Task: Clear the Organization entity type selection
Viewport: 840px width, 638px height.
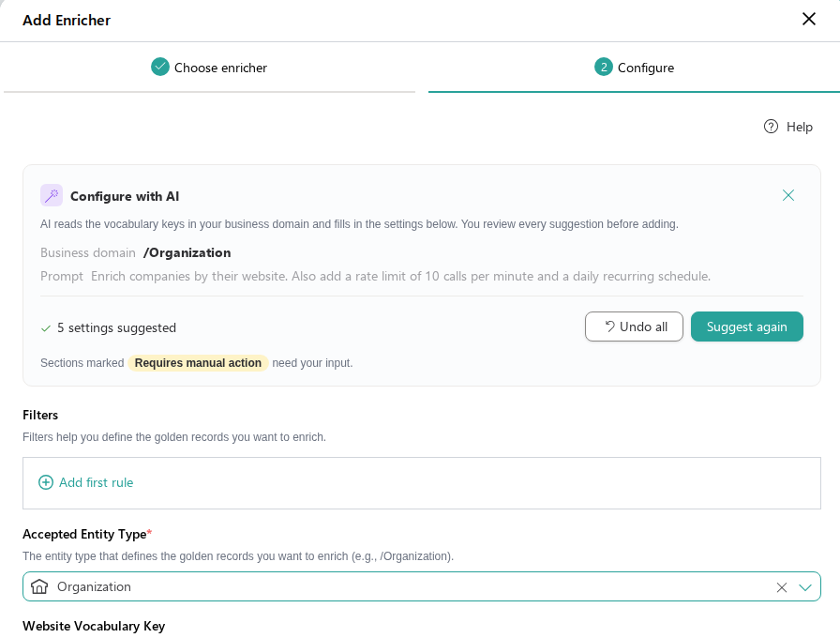Action: pos(782,587)
